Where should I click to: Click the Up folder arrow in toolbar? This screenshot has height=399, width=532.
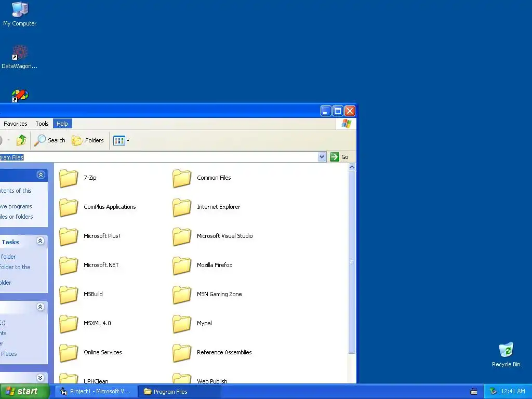click(x=21, y=140)
